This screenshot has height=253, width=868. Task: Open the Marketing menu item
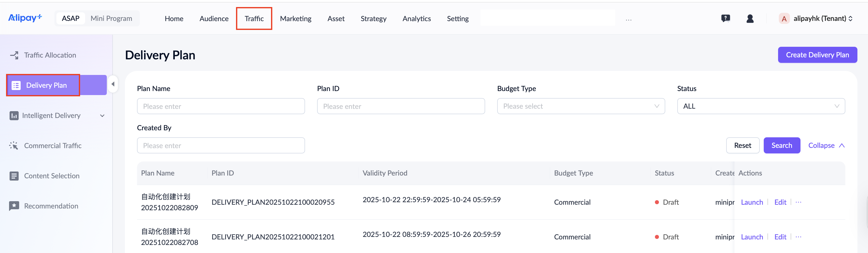[x=295, y=19]
